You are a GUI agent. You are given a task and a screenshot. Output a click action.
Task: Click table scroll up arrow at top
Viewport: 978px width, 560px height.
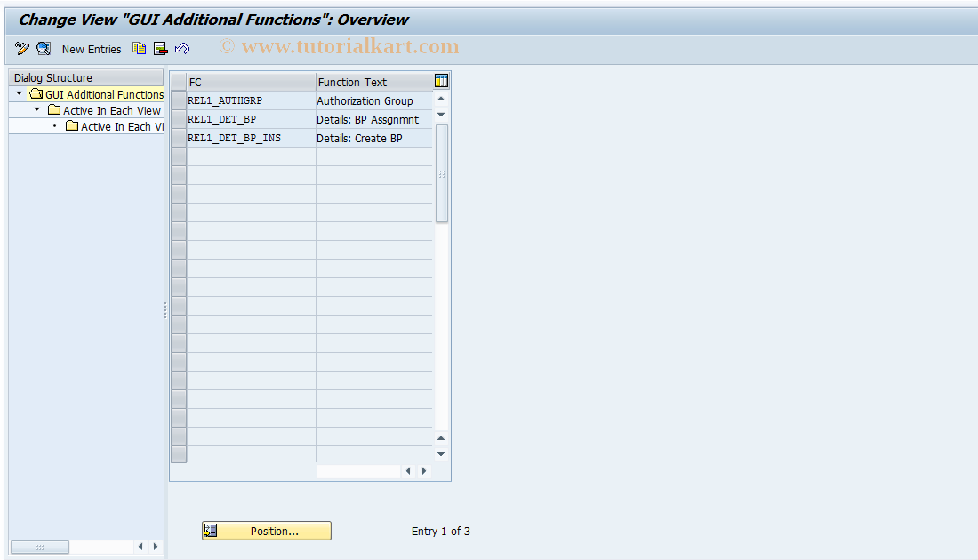click(x=441, y=100)
